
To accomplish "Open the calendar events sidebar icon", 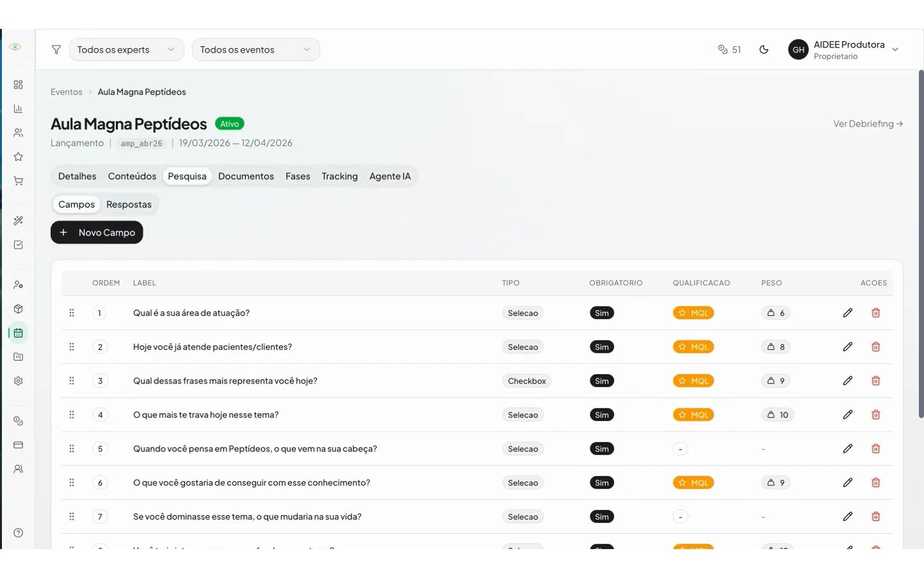I will pos(19,333).
